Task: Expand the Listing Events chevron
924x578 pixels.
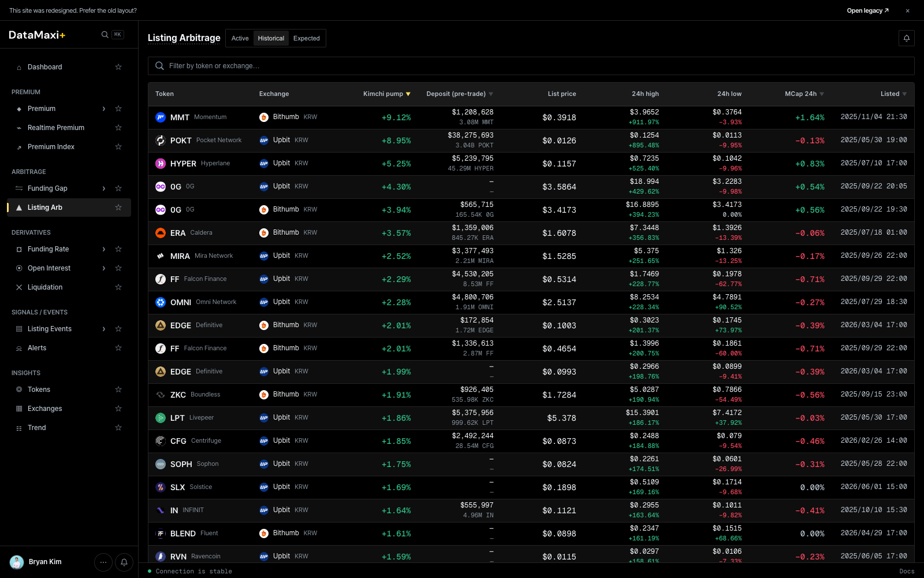Action: coord(104,329)
